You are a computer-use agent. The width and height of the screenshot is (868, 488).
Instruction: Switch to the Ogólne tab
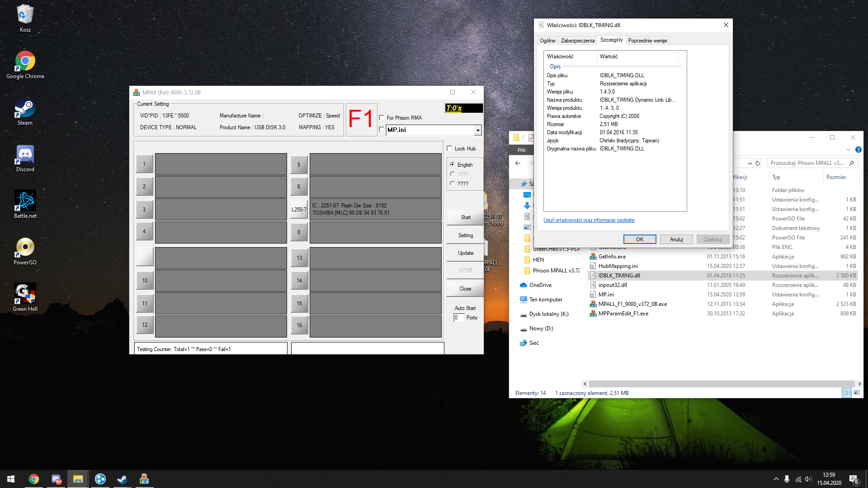pos(547,41)
